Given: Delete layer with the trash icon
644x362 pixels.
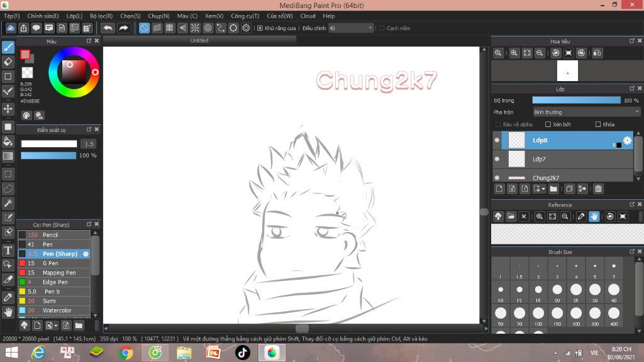Looking at the screenshot, I should (598, 189).
